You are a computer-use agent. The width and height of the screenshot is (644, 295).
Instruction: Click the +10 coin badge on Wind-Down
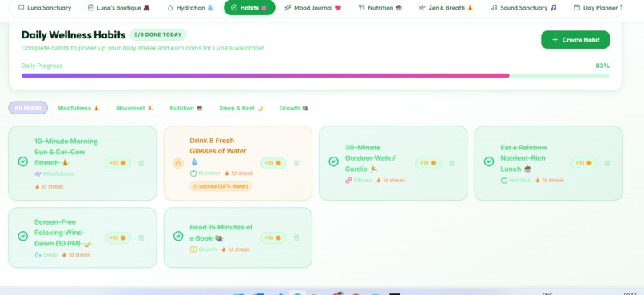point(118,237)
